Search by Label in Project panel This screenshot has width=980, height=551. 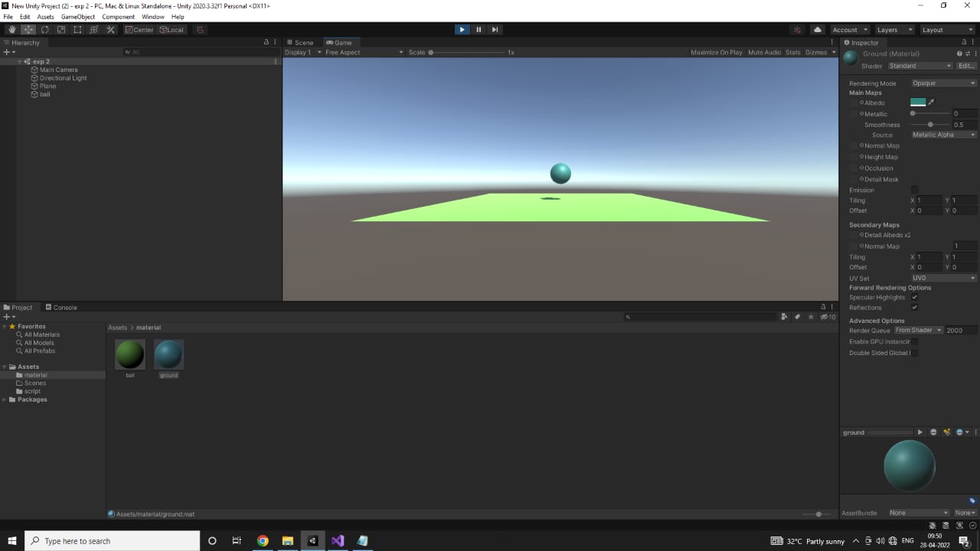[797, 317]
